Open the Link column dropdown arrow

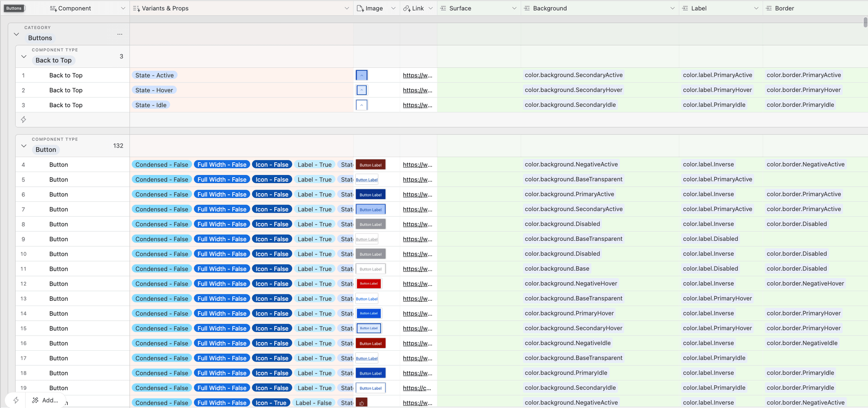click(431, 8)
